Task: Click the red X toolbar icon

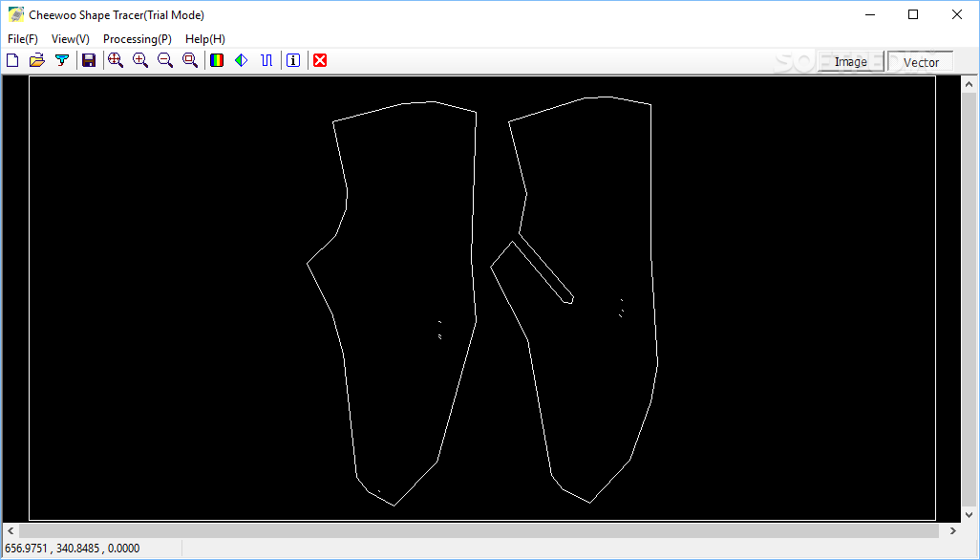Action: point(320,60)
